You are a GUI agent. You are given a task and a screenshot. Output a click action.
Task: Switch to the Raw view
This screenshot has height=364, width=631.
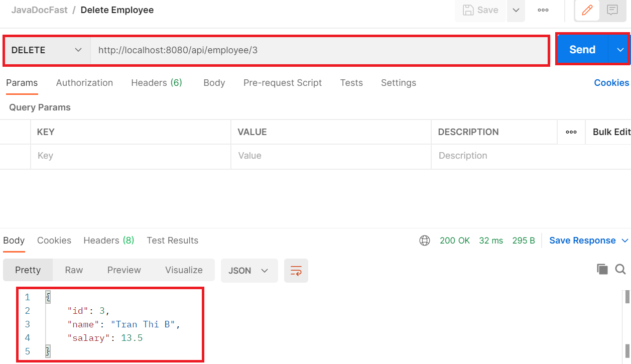[x=74, y=270]
